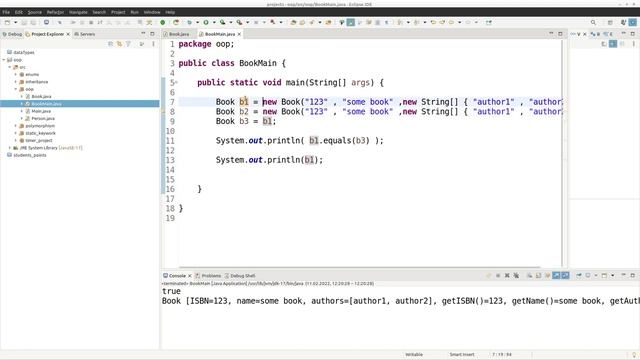Select the students_points project
Screen dimensions: 640x360
29,156
